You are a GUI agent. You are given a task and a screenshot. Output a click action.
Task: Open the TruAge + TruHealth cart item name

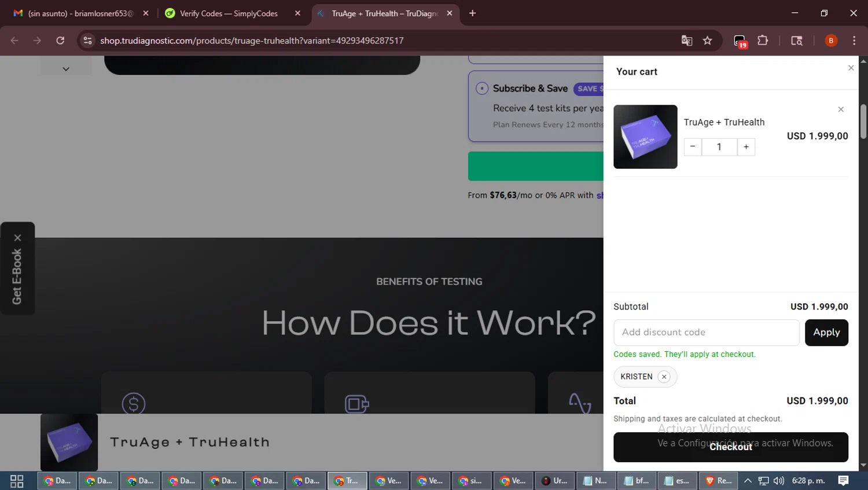[x=724, y=122]
